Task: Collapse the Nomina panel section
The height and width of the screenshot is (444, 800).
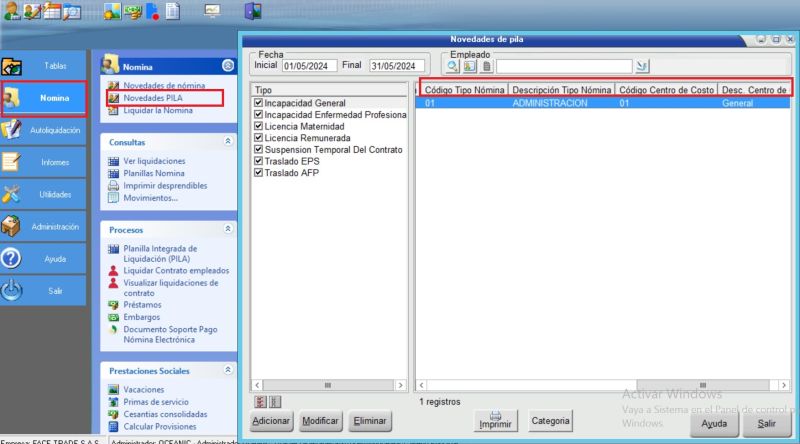Action: 228,65
